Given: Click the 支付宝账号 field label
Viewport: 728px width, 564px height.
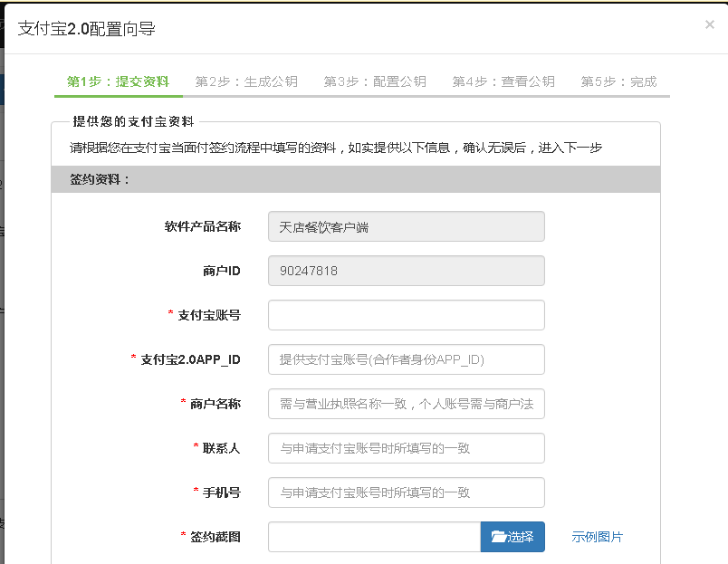Looking at the screenshot, I should coord(209,316).
